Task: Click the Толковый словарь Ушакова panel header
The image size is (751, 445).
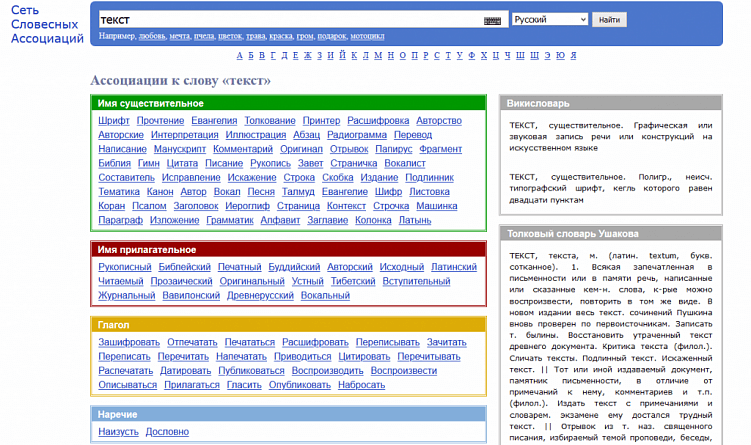Action: 611,234
